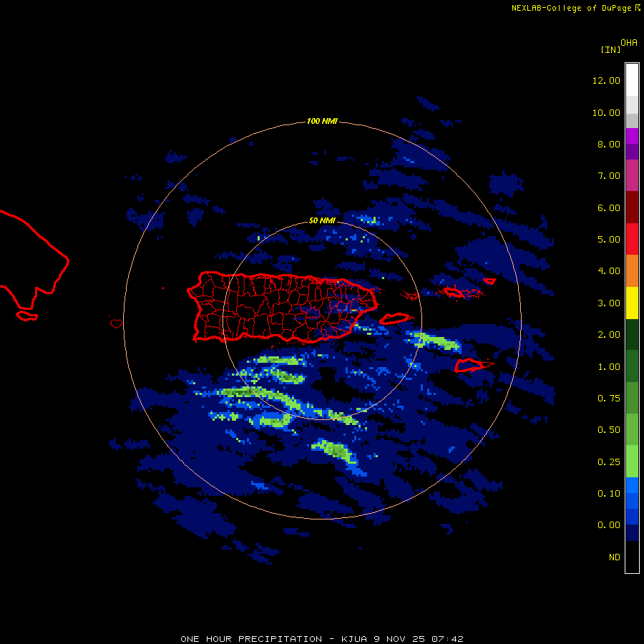Click the 12.00 legend value
Image resolution: width=644 pixels, height=644 pixels.
click(x=606, y=80)
